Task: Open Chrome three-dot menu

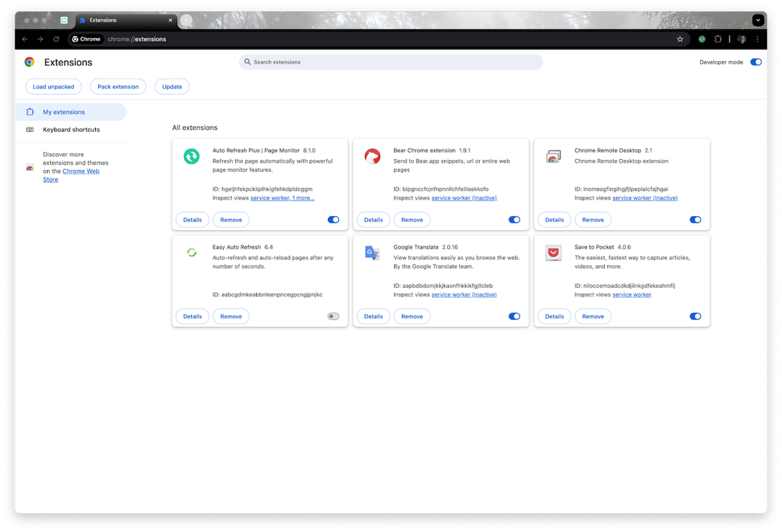Action: pos(757,39)
